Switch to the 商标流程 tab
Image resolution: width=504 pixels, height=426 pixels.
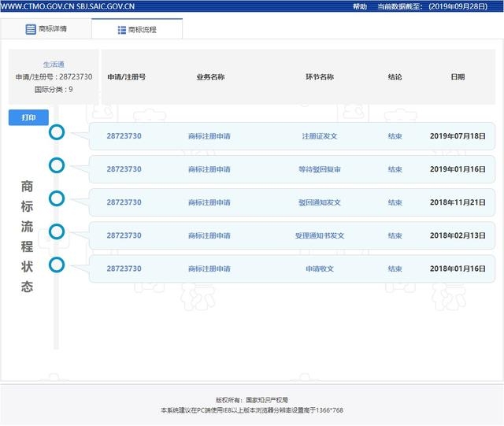(137, 30)
